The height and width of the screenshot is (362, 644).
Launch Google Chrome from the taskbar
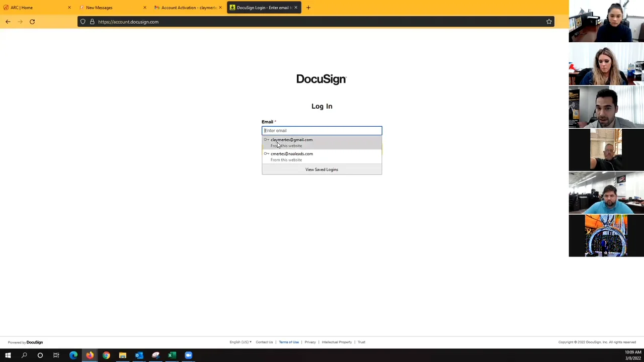tap(106, 355)
